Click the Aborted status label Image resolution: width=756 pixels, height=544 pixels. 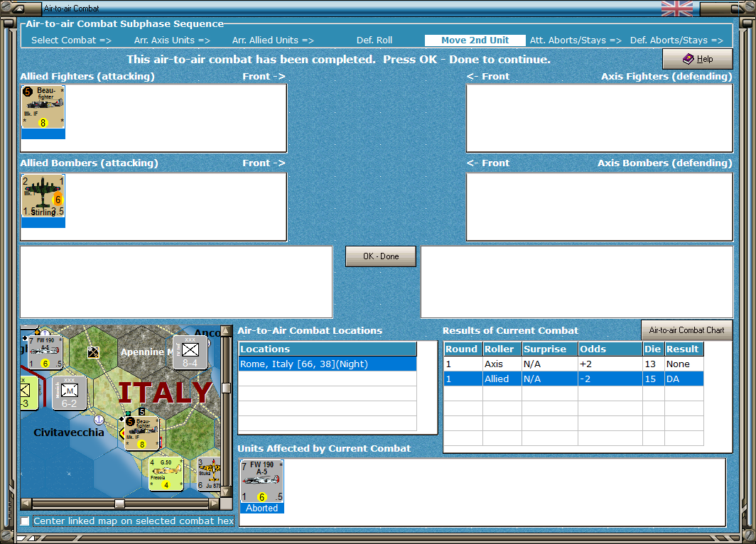tap(261, 508)
